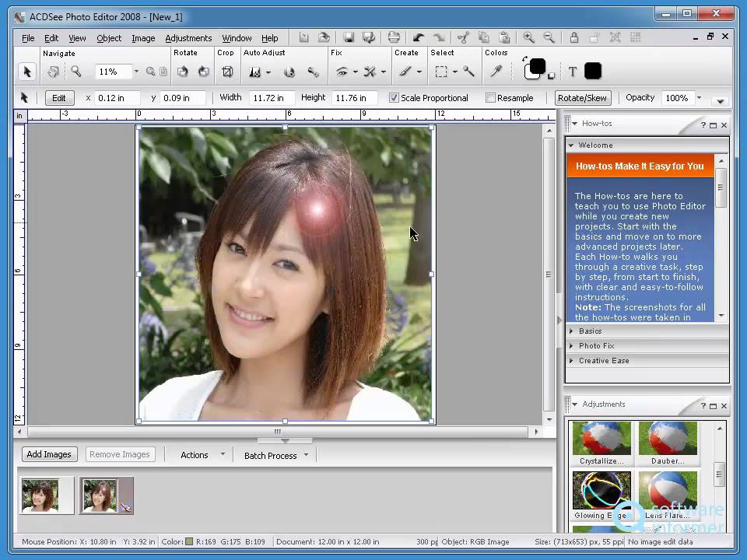Uncheck Scale Proportional checkbox
747x560 pixels.
pyautogui.click(x=394, y=98)
